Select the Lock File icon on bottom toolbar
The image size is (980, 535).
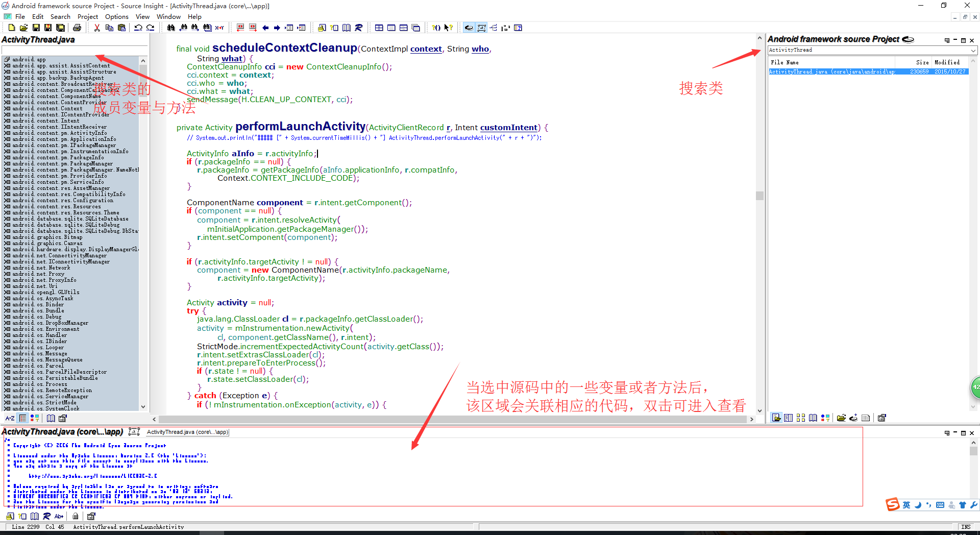[x=75, y=516]
